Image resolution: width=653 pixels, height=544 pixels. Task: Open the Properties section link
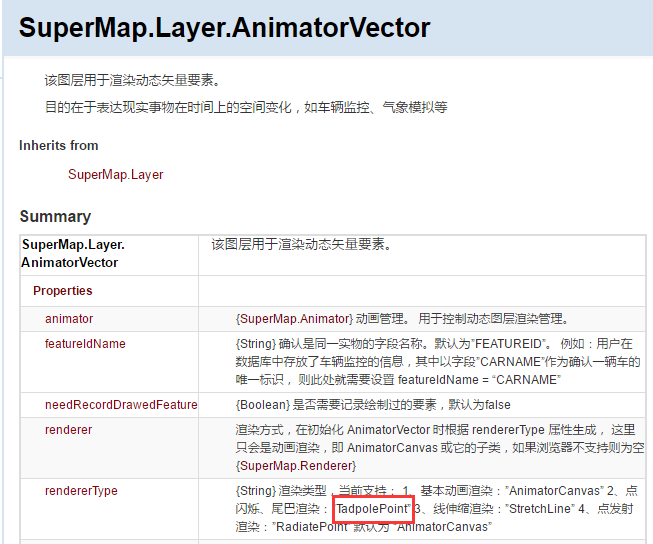pyautogui.click(x=62, y=290)
